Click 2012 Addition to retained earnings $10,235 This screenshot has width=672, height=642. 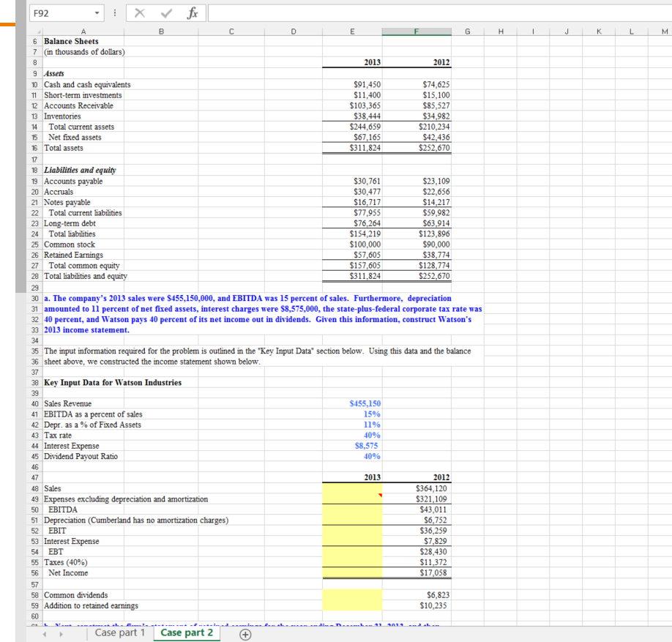pos(433,605)
